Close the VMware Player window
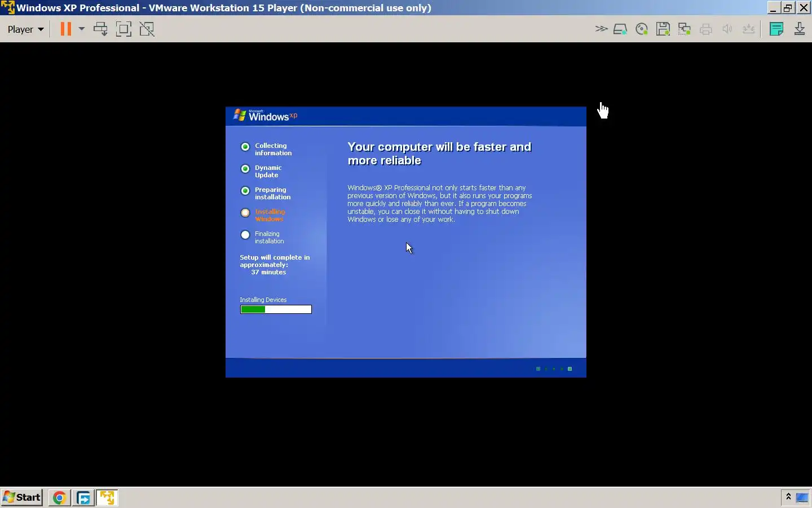The image size is (812, 508). pyautogui.click(x=804, y=7)
